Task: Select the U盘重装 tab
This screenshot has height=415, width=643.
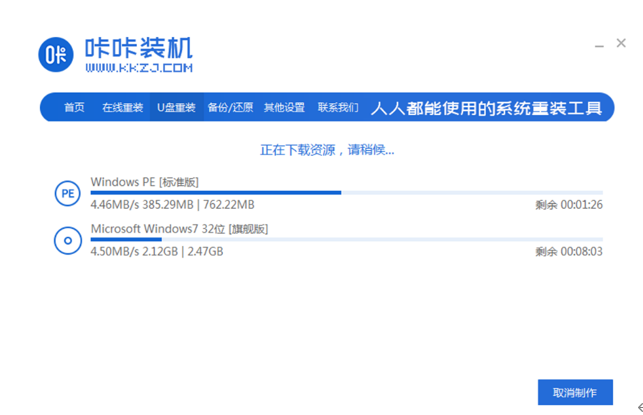Action: click(x=176, y=107)
